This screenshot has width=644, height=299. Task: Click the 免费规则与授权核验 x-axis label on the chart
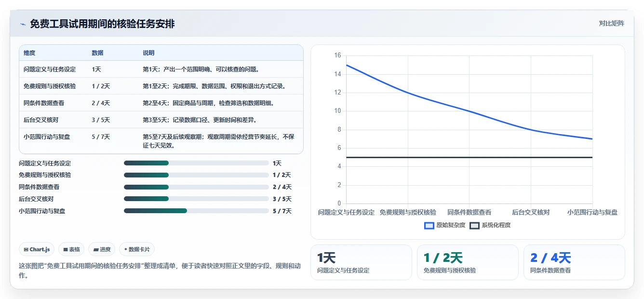point(408,212)
